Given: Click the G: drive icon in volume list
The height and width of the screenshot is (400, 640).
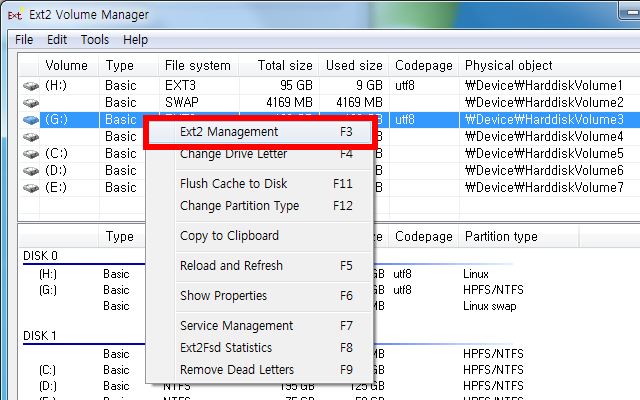Looking at the screenshot, I should tap(31, 120).
